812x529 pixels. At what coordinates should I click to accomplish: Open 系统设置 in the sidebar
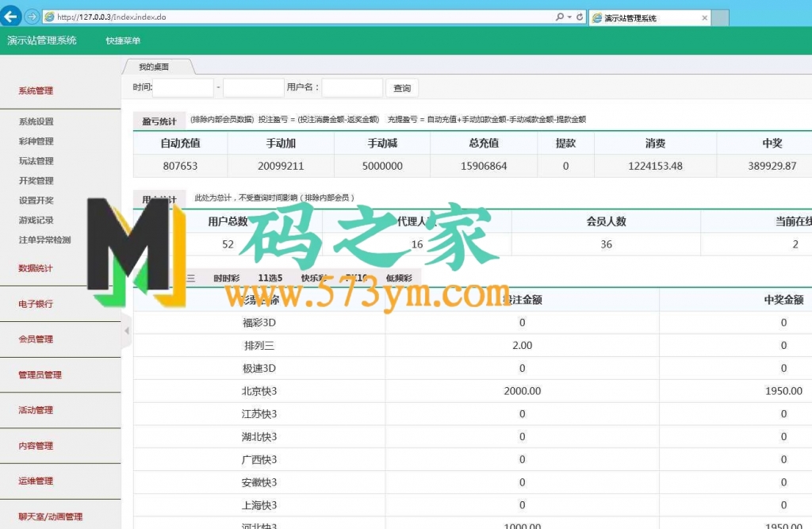pyautogui.click(x=36, y=122)
